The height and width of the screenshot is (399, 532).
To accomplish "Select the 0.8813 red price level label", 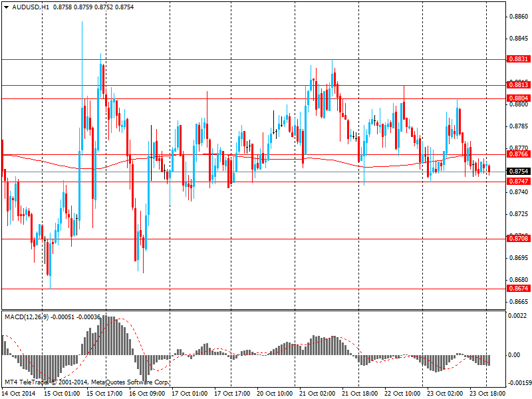I will pos(518,85).
